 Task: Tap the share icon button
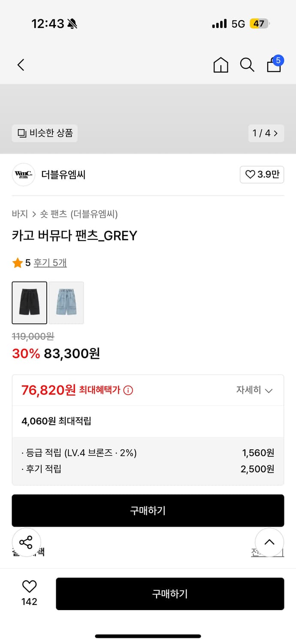[26, 542]
